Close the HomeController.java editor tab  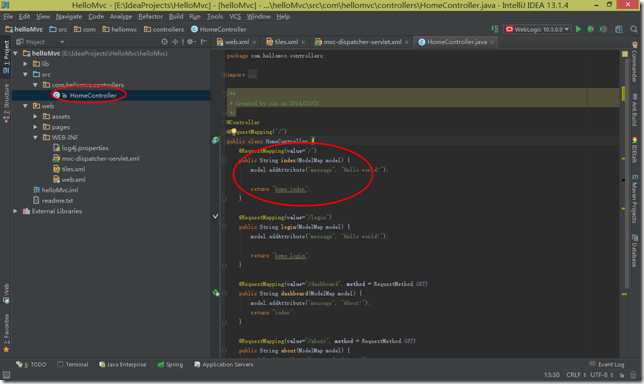492,42
